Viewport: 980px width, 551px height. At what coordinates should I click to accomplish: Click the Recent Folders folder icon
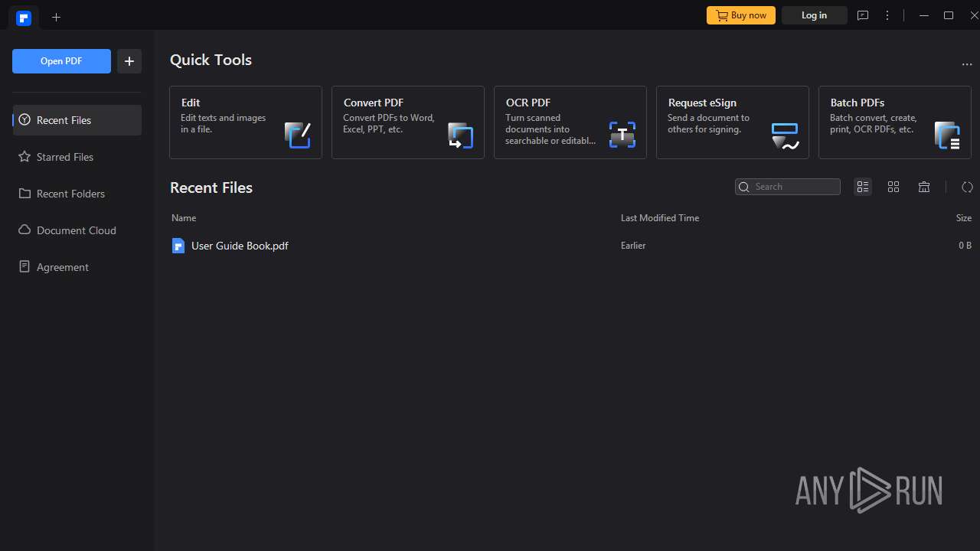coord(24,194)
